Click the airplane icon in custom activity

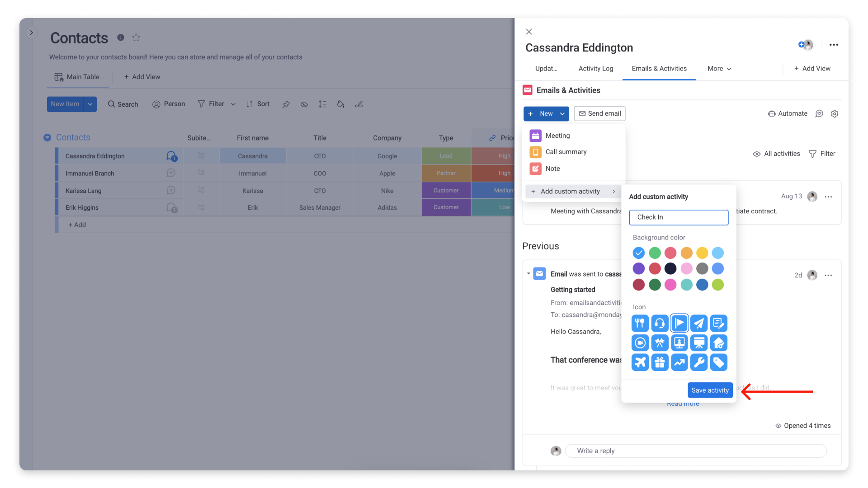pos(640,362)
